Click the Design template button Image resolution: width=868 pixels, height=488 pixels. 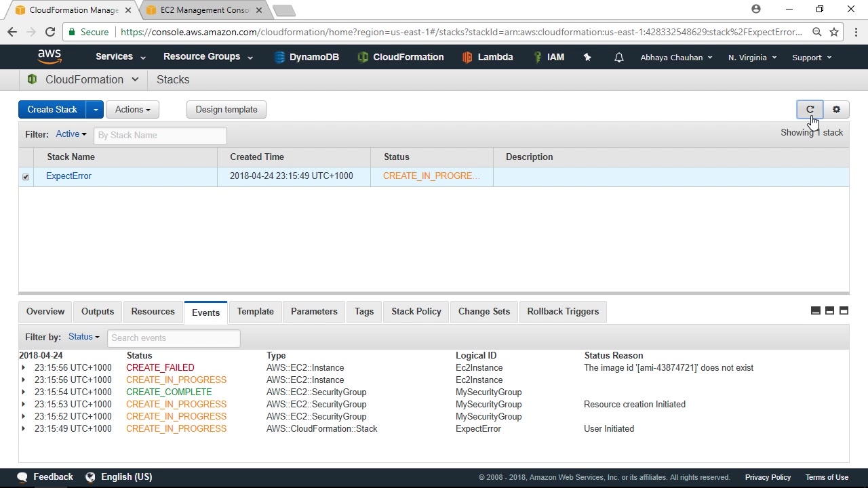tap(226, 109)
